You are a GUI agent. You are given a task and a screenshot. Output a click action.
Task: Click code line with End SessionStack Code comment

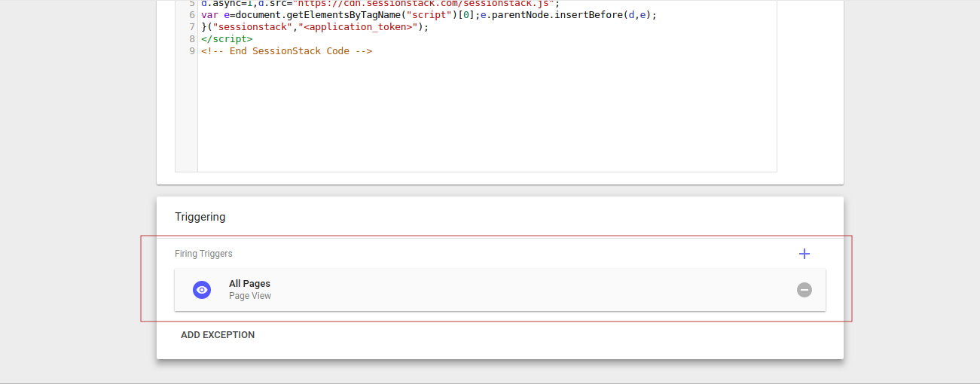(x=287, y=51)
